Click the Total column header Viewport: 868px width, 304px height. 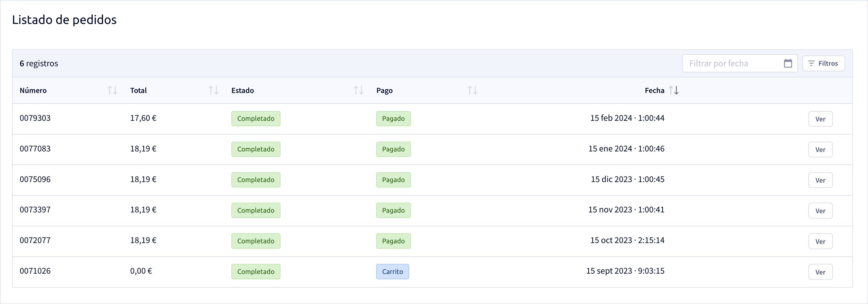(x=138, y=90)
